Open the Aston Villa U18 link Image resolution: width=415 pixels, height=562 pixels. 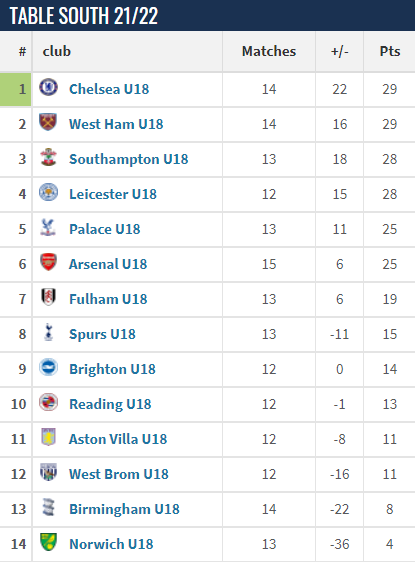click(118, 439)
